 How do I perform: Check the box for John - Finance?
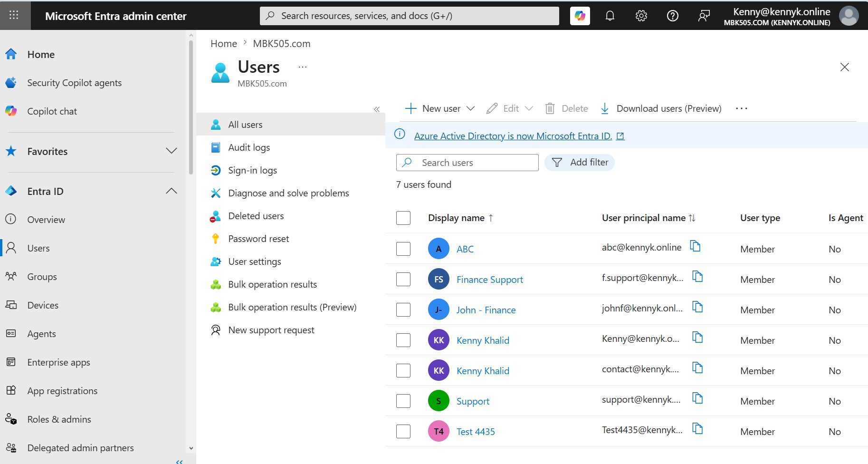(403, 309)
